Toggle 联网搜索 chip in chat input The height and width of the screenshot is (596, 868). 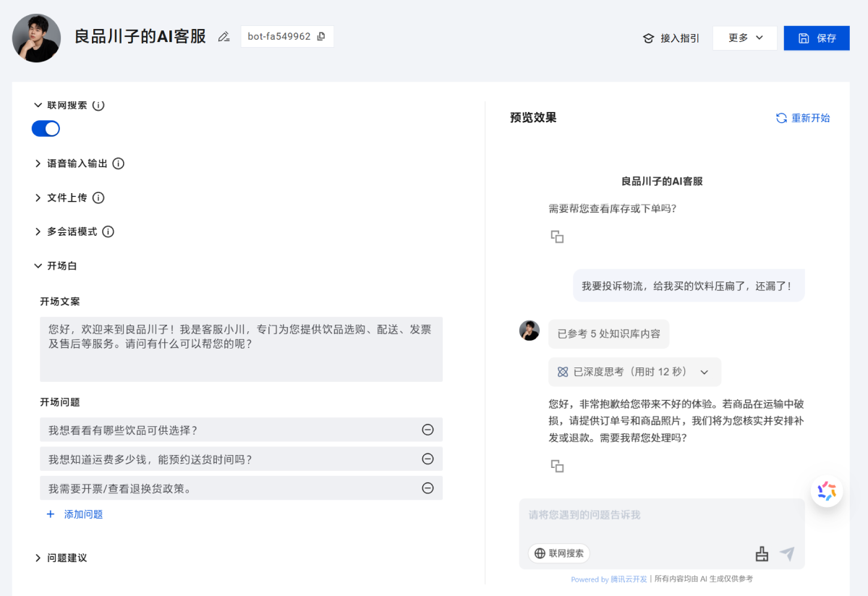pyautogui.click(x=559, y=553)
